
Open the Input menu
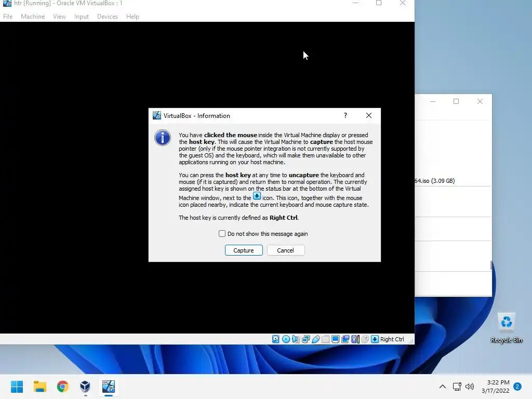tap(82, 16)
